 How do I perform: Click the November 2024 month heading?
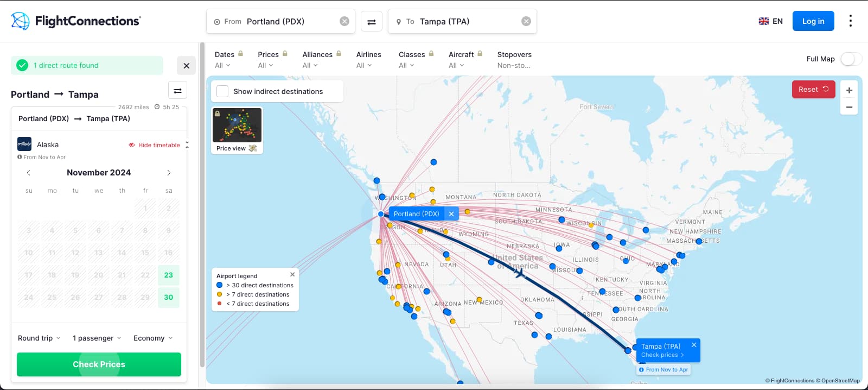click(99, 173)
